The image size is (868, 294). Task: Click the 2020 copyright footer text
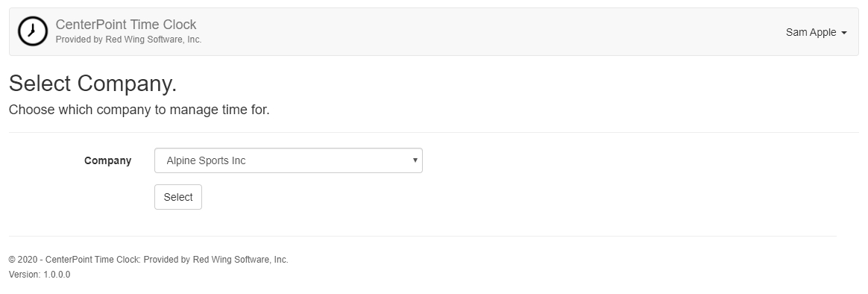click(148, 260)
